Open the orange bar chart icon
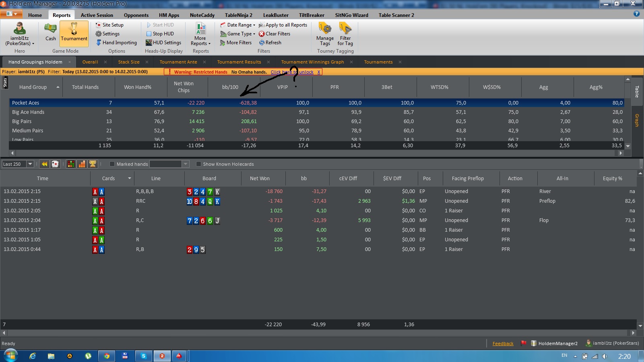644x362 pixels. click(x=82, y=164)
